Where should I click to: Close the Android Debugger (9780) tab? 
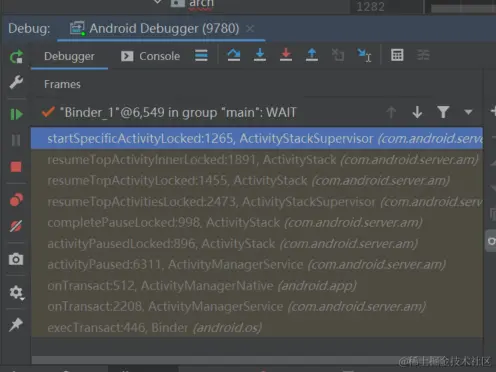(250, 29)
